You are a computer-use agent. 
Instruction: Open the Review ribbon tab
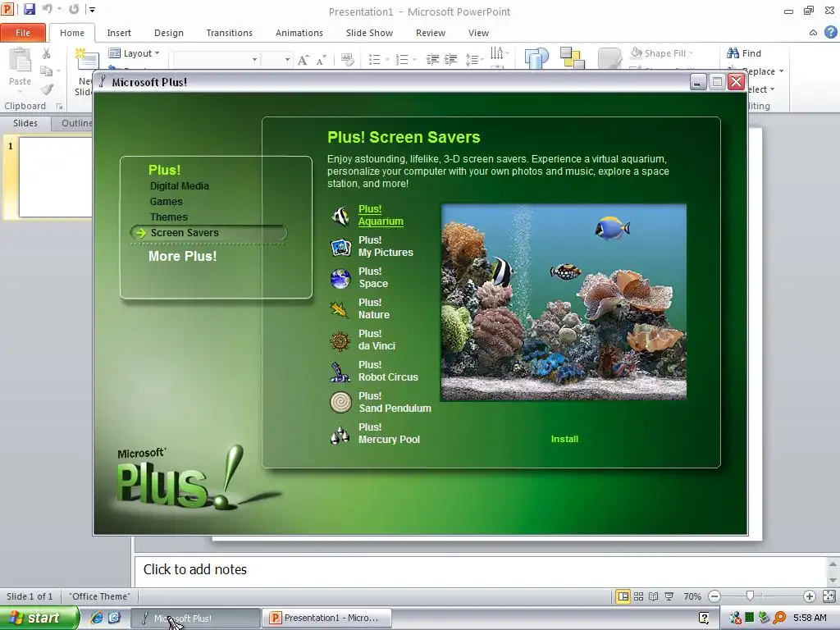pyautogui.click(x=431, y=33)
